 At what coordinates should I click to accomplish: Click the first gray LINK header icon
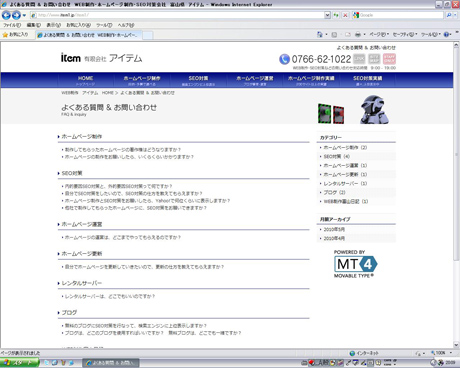coord(359,59)
